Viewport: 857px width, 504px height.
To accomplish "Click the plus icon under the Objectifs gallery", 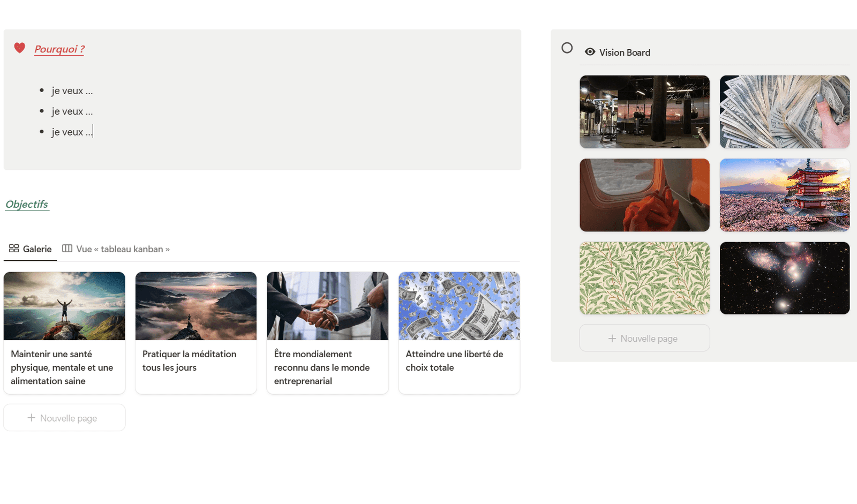I will point(32,418).
